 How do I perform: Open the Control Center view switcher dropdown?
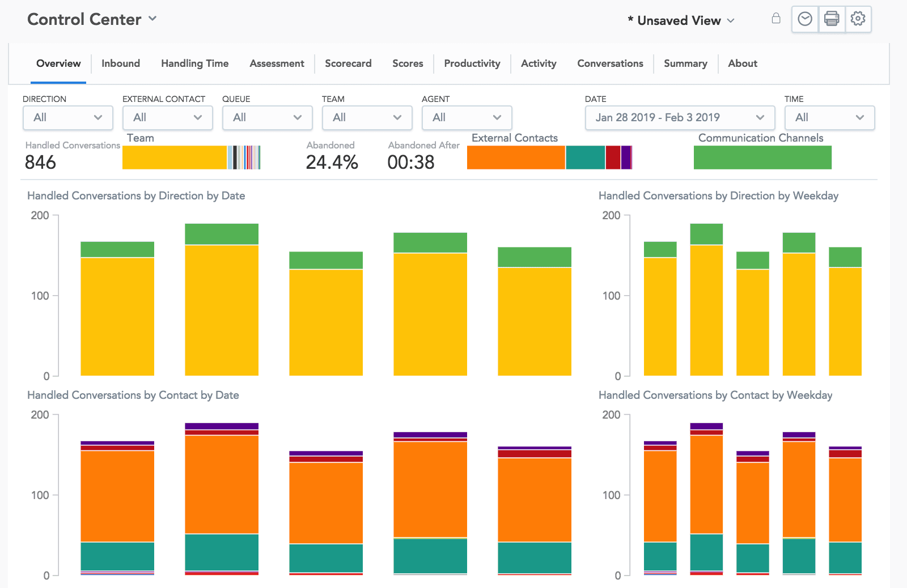152,19
